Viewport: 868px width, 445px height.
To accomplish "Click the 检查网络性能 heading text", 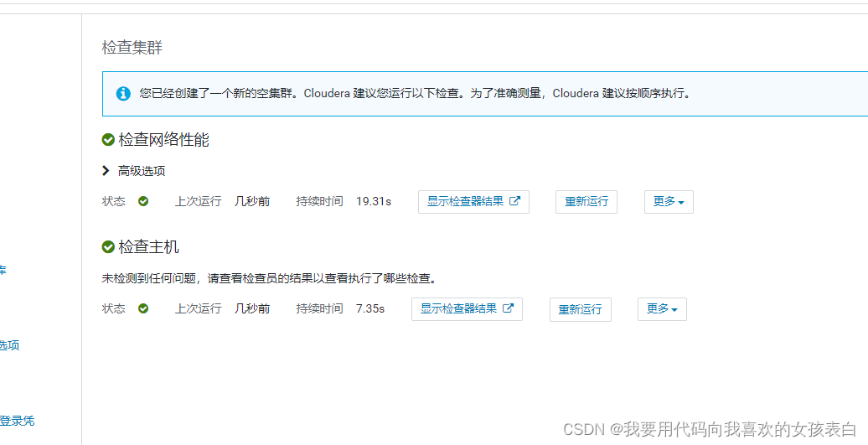I will click(164, 140).
